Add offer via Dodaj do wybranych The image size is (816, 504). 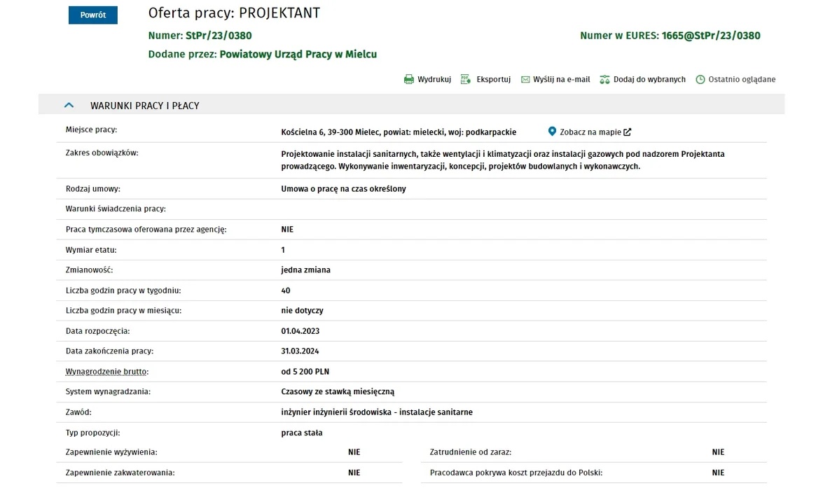click(x=649, y=80)
